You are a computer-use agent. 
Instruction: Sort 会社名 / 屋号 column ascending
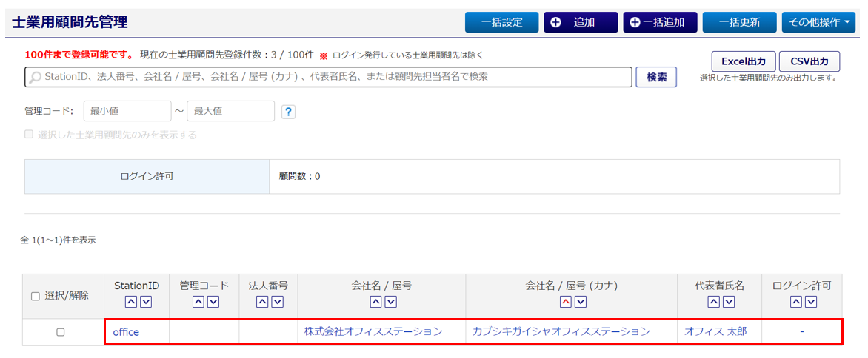tap(375, 302)
